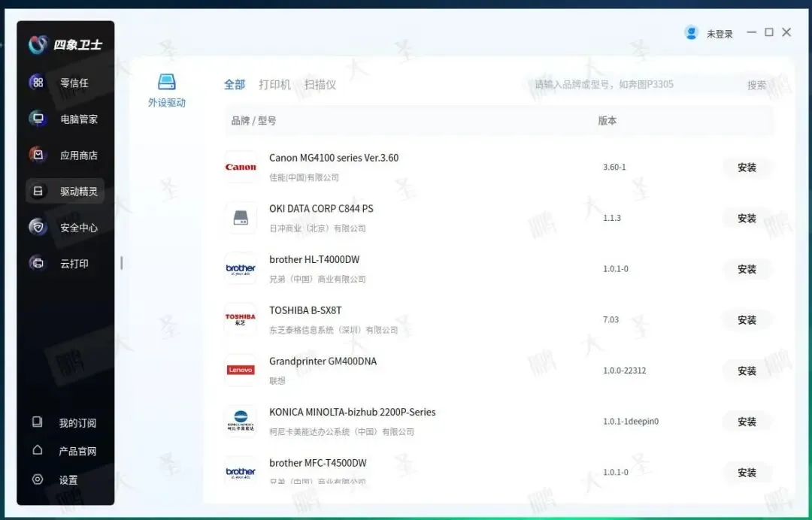
Task: Click the 品牌 / 型号 column header
Action: [x=254, y=120]
